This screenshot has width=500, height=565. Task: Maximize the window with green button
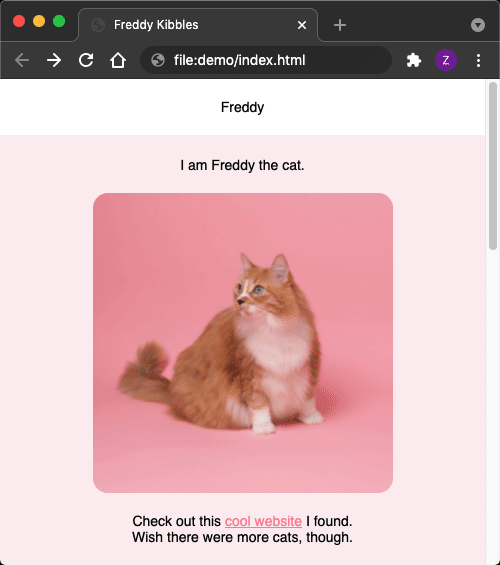click(59, 21)
